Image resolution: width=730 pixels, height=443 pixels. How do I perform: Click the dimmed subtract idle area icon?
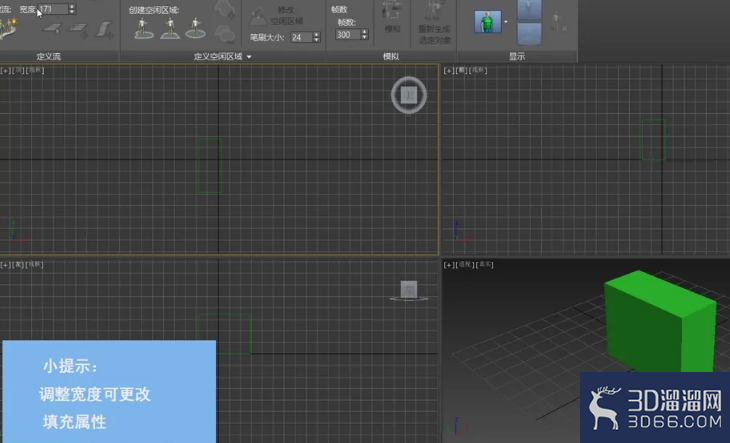click(x=225, y=34)
